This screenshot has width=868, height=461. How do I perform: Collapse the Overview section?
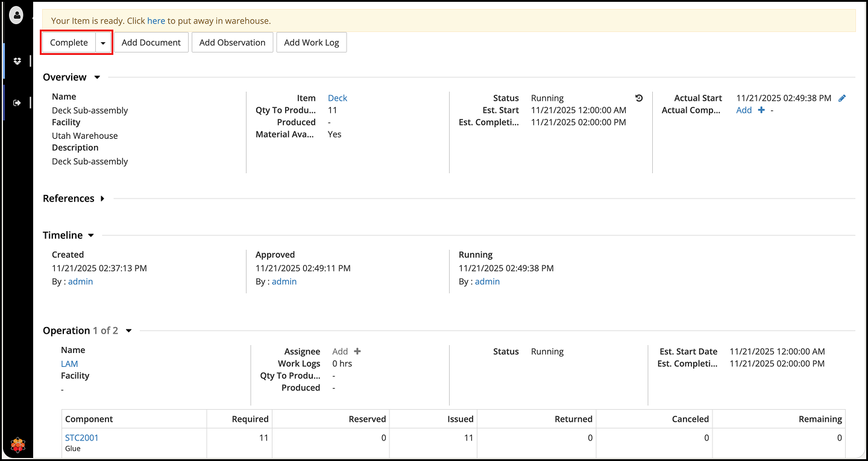(x=97, y=77)
